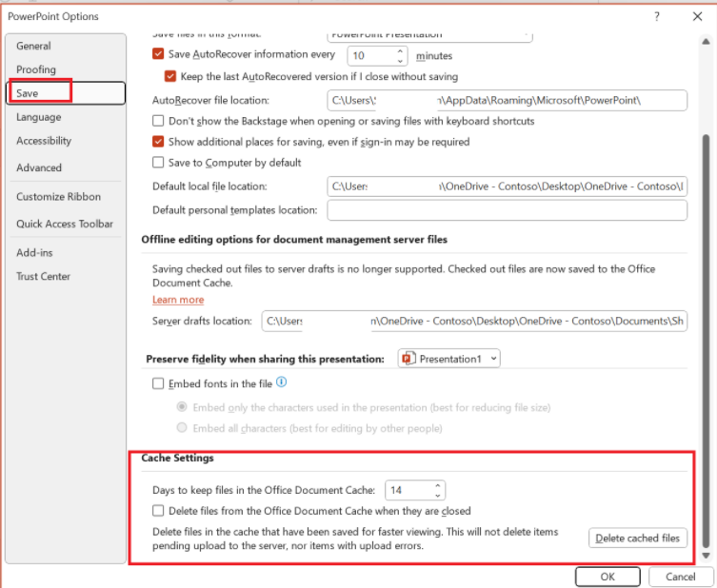The width and height of the screenshot is (717, 588).
Task: Click the Default personal templates location field
Action: tap(508, 210)
